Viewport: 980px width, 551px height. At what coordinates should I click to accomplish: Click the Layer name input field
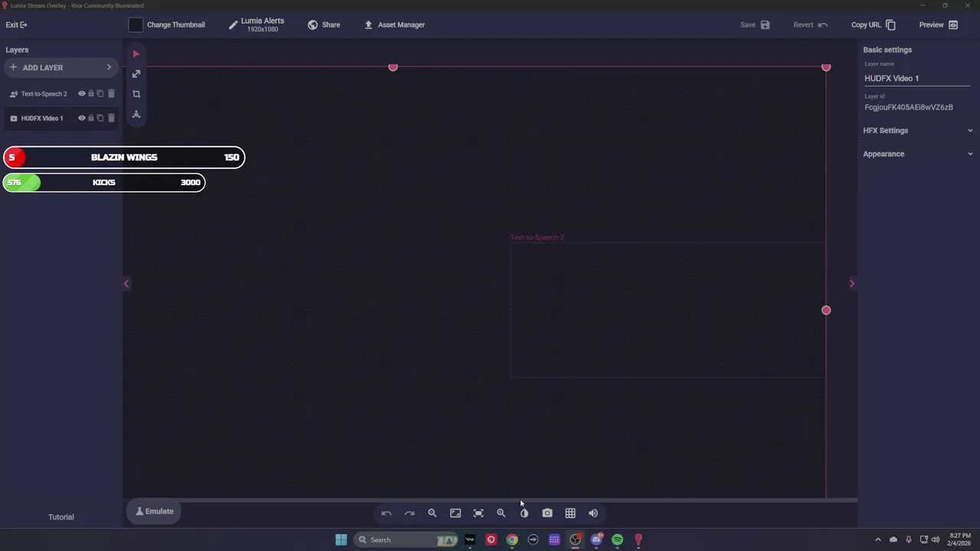pyautogui.click(x=917, y=78)
